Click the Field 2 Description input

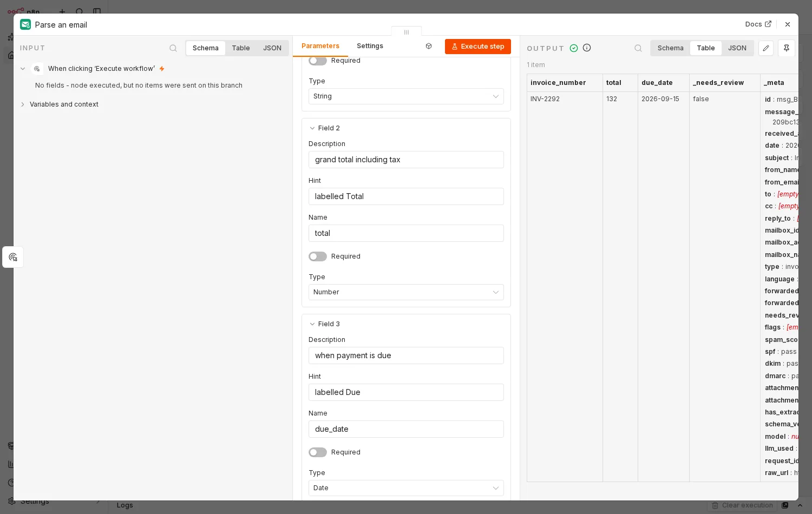tap(406, 160)
